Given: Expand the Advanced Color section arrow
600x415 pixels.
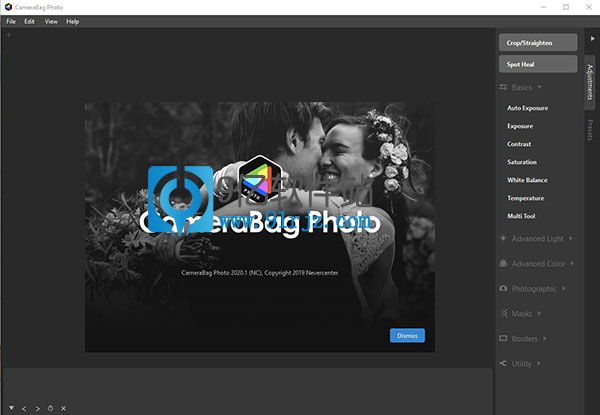Looking at the screenshot, I should click(572, 263).
